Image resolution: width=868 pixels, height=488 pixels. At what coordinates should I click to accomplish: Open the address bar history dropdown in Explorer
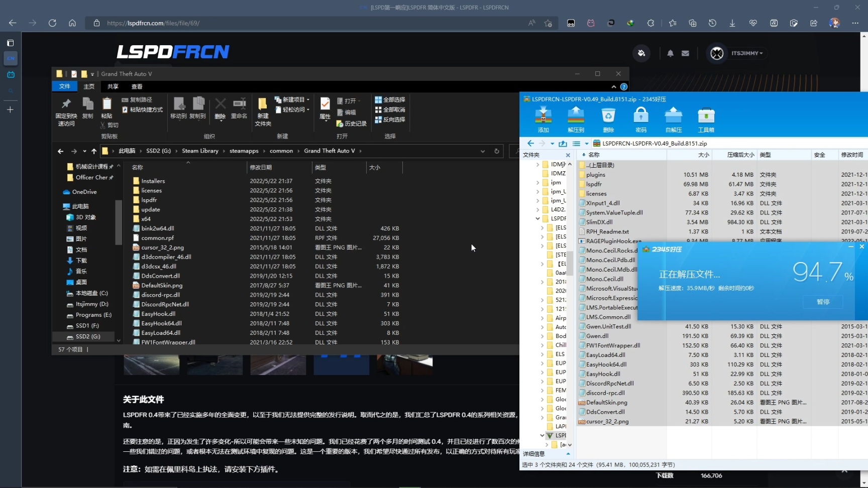point(483,151)
